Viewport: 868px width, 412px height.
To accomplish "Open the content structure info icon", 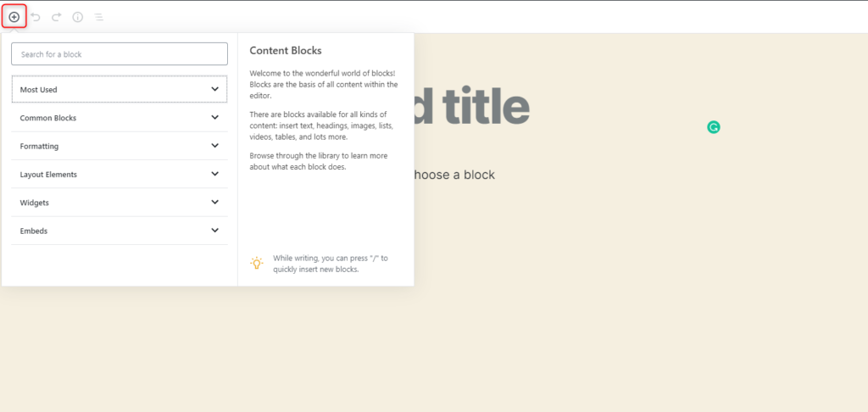I will [x=78, y=17].
